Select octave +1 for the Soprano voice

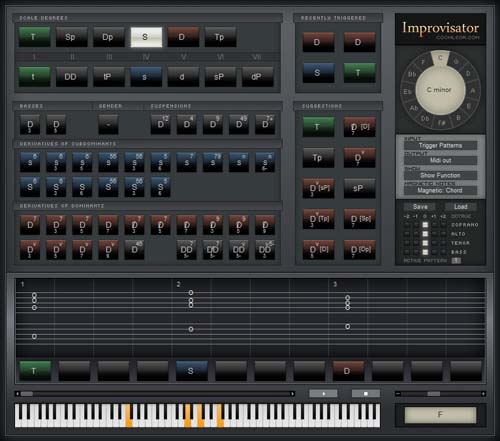tap(434, 225)
